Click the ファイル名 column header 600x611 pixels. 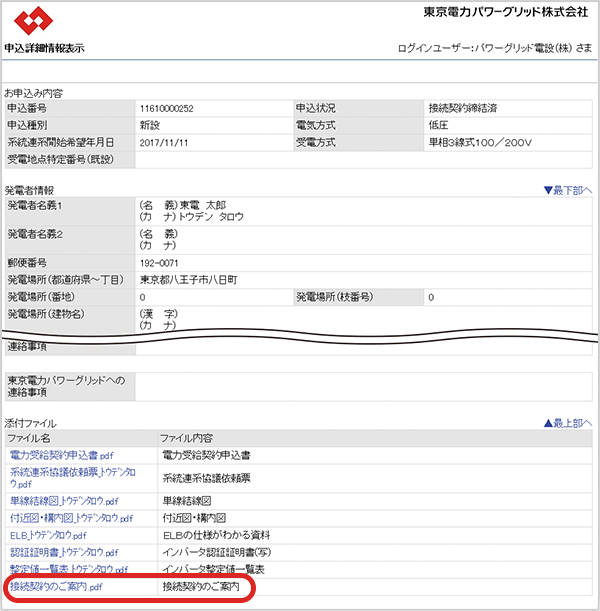click(x=81, y=438)
